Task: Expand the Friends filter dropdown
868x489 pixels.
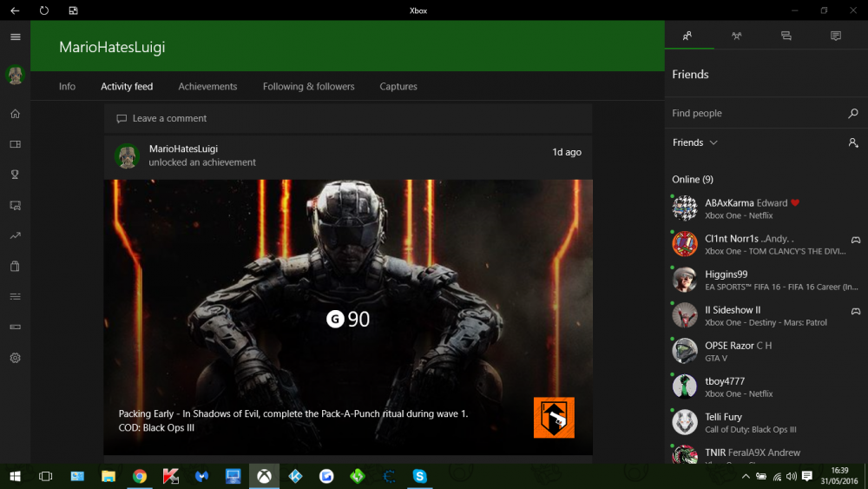Action: pyautogui.click(x=695, y=142)
